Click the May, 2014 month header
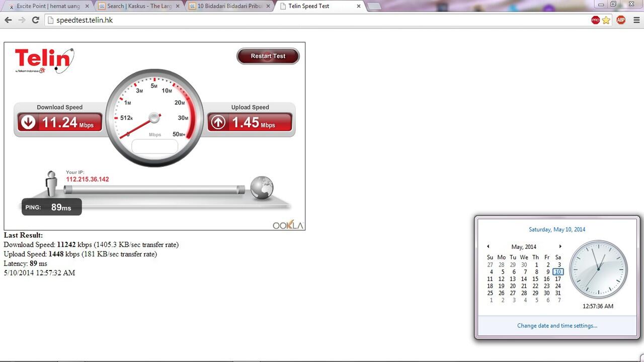This screenshot has width=644, height=362. coord(524,247)
